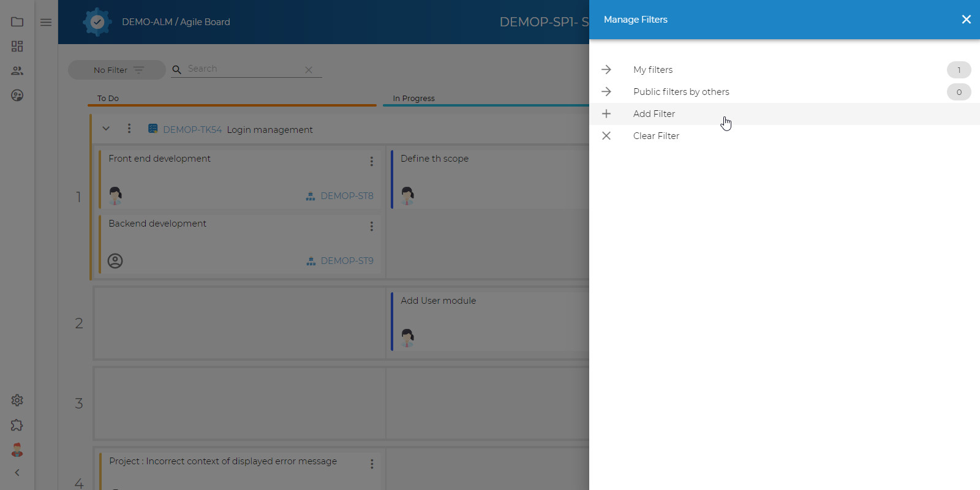980x490 pixels.
Task: Open the dashboard grid icon in sidebar
Action: click(x=17, y=47)
